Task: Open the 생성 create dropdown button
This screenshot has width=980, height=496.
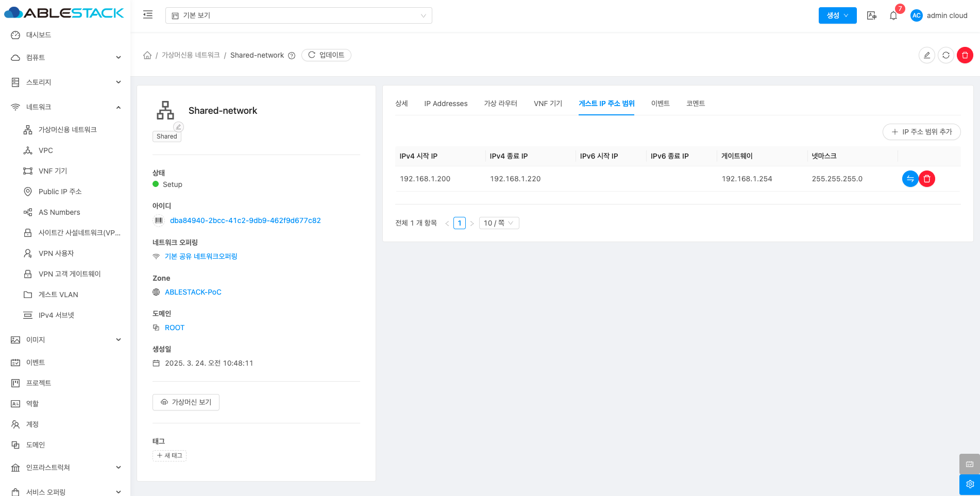Action: pos(837,15)
